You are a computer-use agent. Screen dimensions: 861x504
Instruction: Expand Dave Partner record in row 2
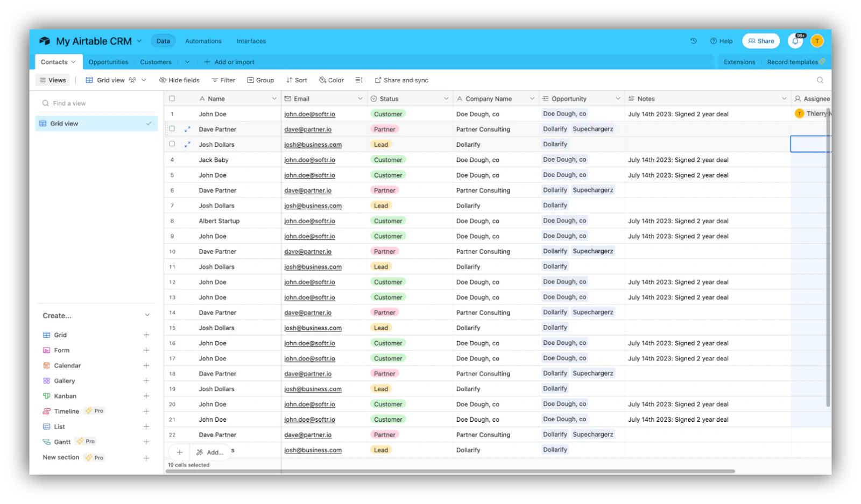coord(187,129)
